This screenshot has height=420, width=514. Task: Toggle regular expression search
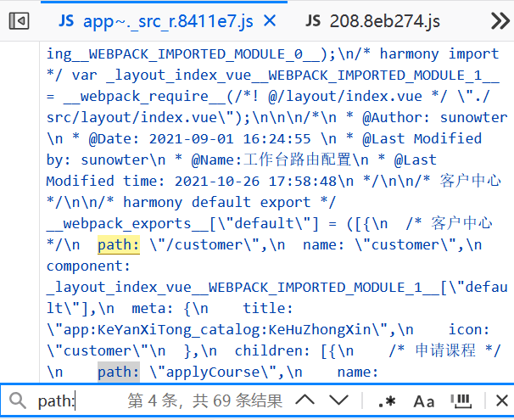click(x=386, y=400)
